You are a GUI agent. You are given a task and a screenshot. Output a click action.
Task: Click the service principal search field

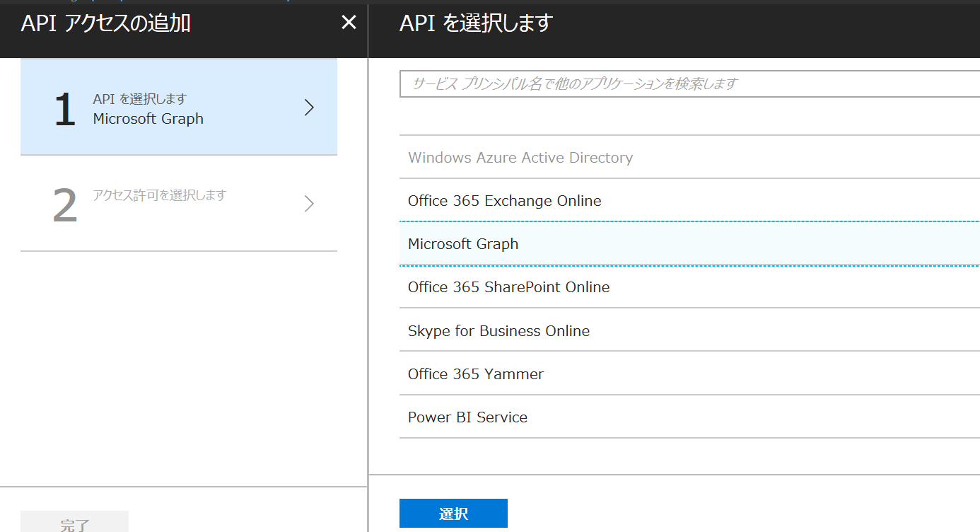(x=686, y=84)
